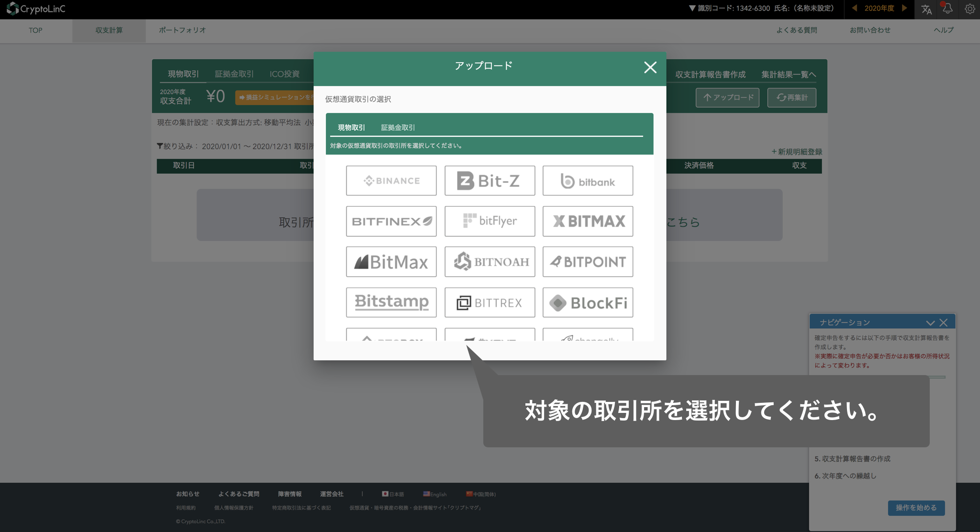Select background 証拠金取引 tab

(x=234, y=74)
